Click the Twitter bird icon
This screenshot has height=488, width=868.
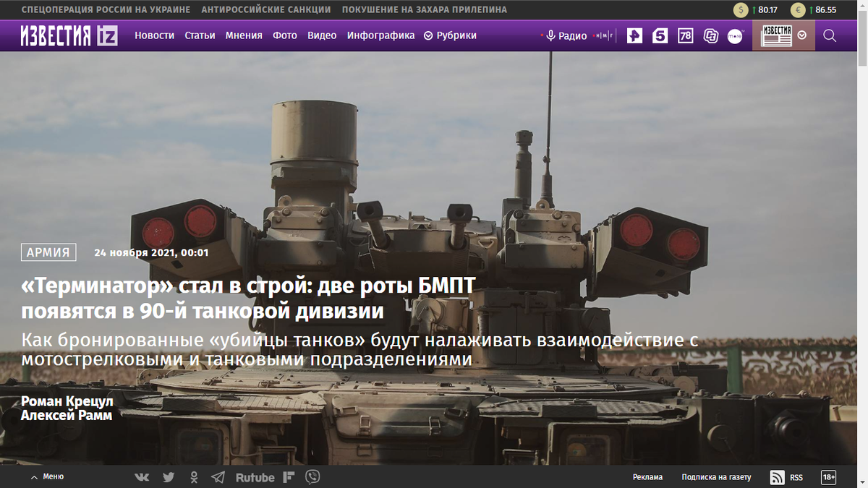(x=168, y=476)
